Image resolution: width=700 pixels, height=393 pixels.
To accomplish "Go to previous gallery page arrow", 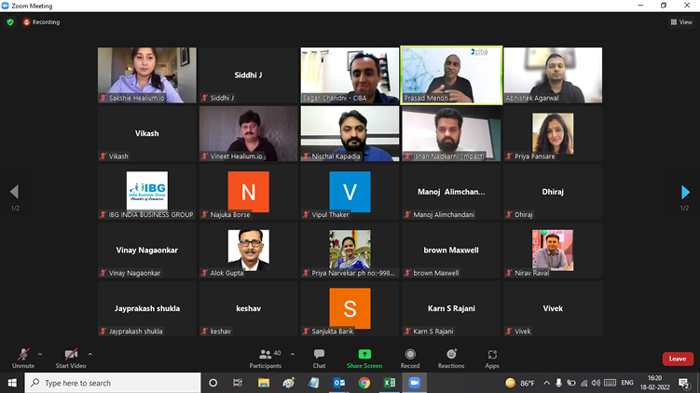I will [14, 192].
